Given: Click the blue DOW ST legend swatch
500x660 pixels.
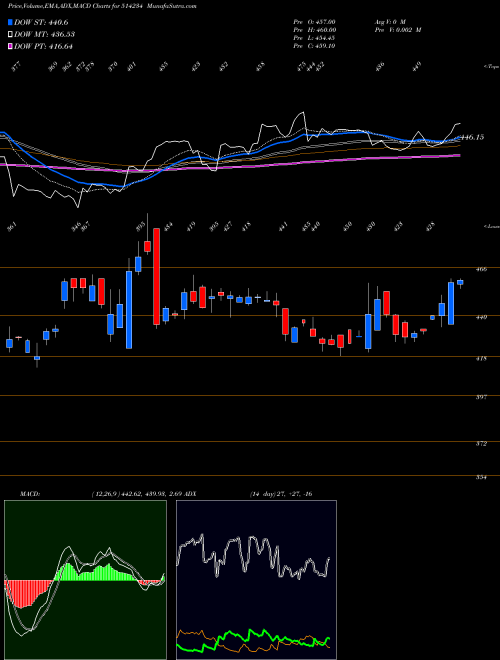Looking at the screenshot, I should pyautogui.click(x=10, y=22).
